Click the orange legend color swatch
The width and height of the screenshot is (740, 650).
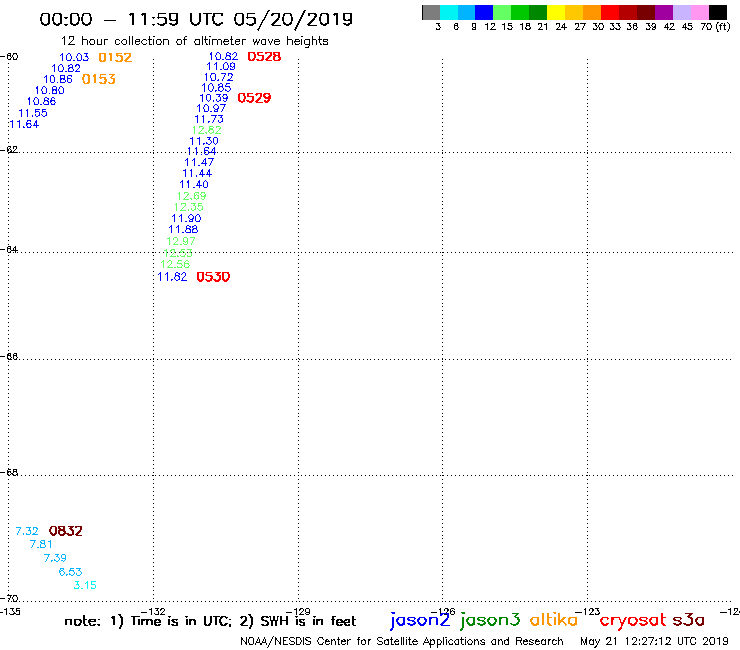[592, 12]
